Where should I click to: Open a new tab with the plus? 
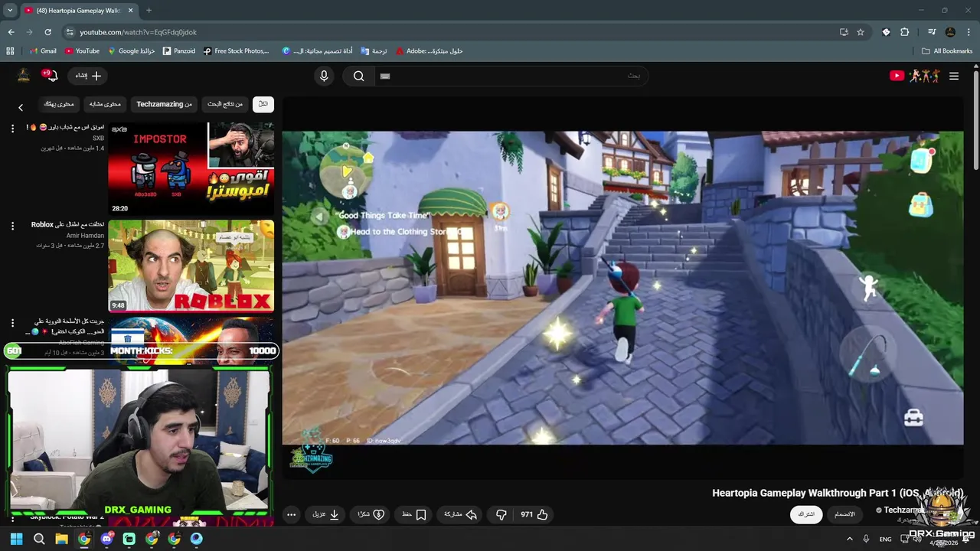(149, 11)
